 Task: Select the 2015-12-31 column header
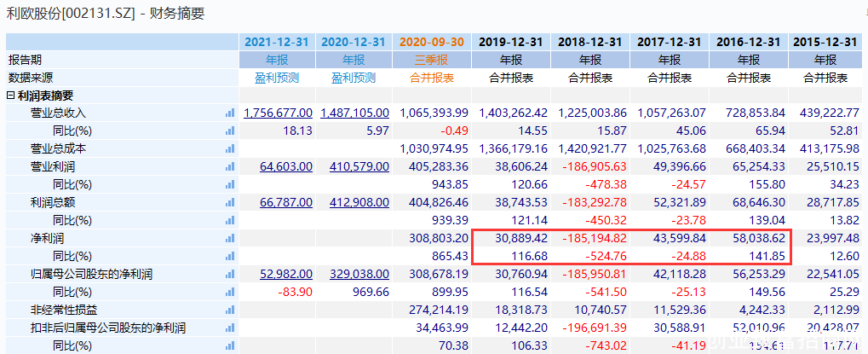[x=825, y=42]
